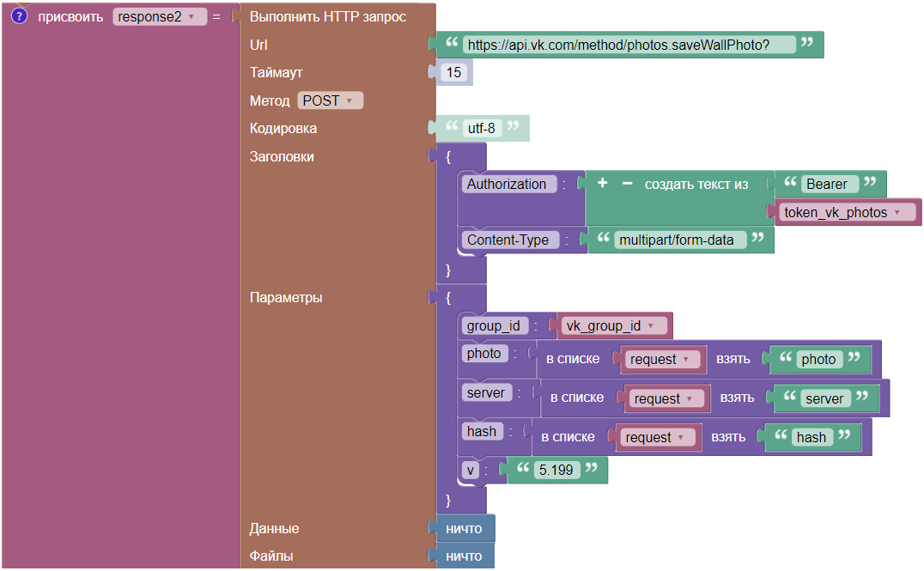Image resolution: width=924 pixels, height=571 pixels.
Task: Select the ничто block next to Данные
Action: [x=464, y=529]
